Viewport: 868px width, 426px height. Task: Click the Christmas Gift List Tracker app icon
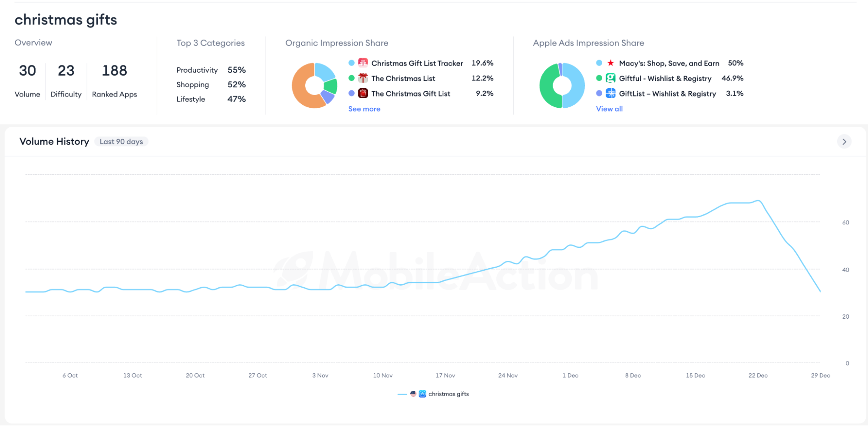(x=363, y=63)
